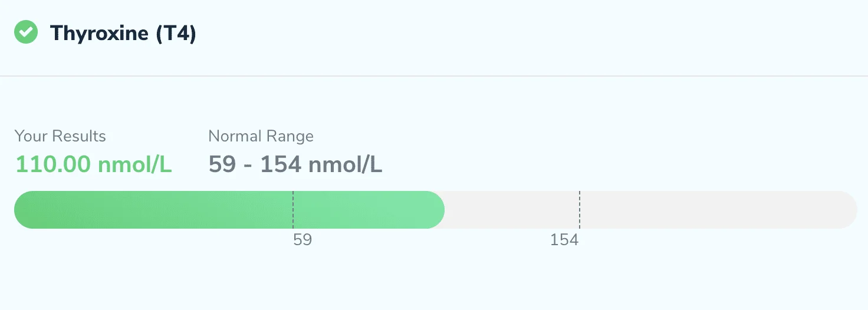Viewport: 868px width, 310px height.
Task: Click the Normal Range label
Action: click(261, 136)
